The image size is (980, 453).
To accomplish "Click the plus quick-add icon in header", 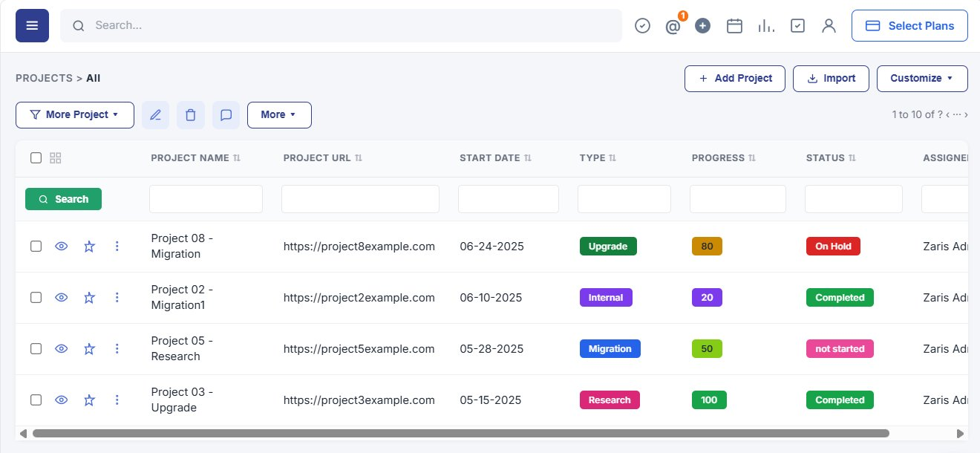I will tap(703, 26).
